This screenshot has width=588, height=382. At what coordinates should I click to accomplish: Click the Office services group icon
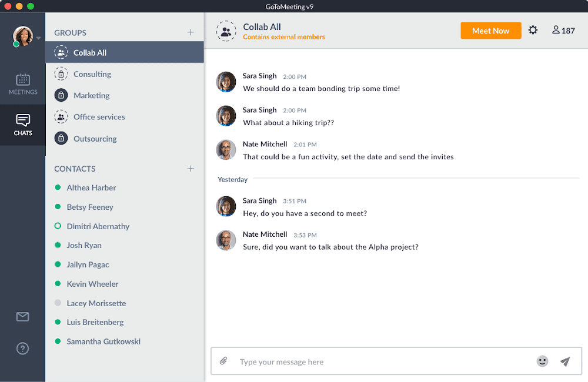pos(61,117)
